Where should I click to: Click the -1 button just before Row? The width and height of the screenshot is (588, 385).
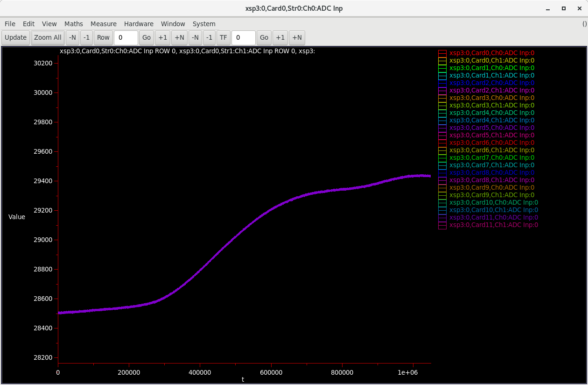click(x=86, y=38)
